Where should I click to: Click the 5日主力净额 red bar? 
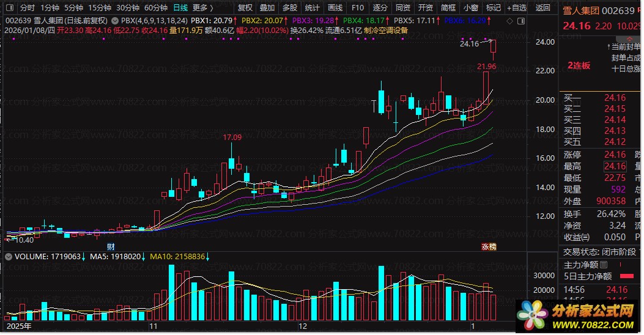click(627, 276)
